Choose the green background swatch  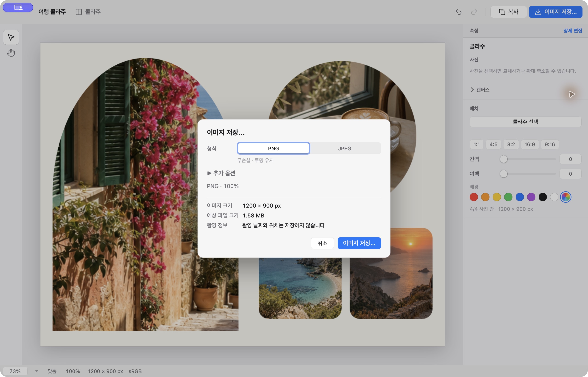pos(508,197)
